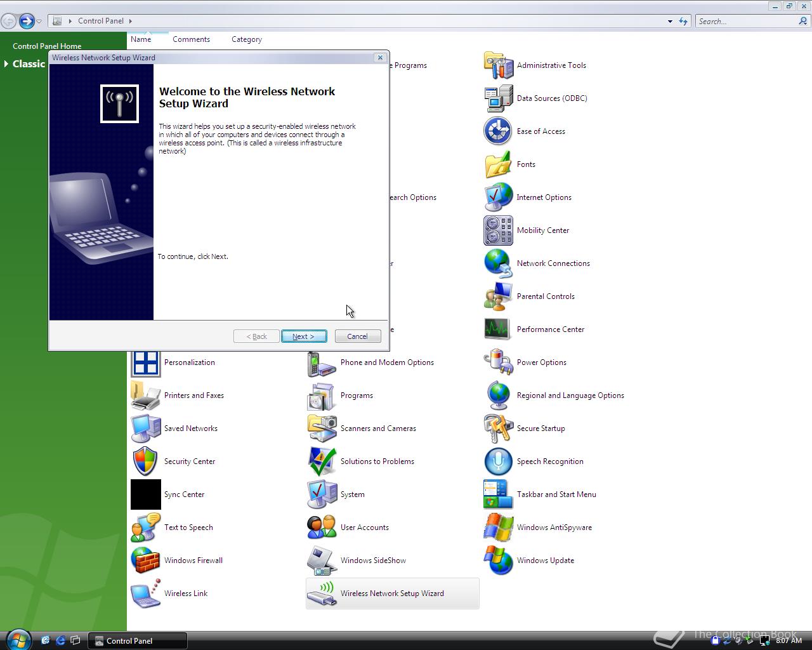
Task: Open the Mobility Center icon
Action: (498, 230)
